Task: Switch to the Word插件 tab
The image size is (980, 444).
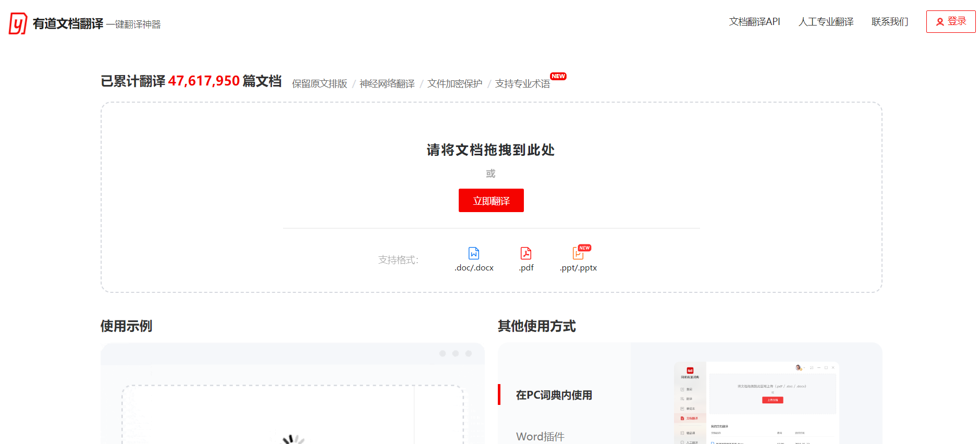Action: coord(540,436)
